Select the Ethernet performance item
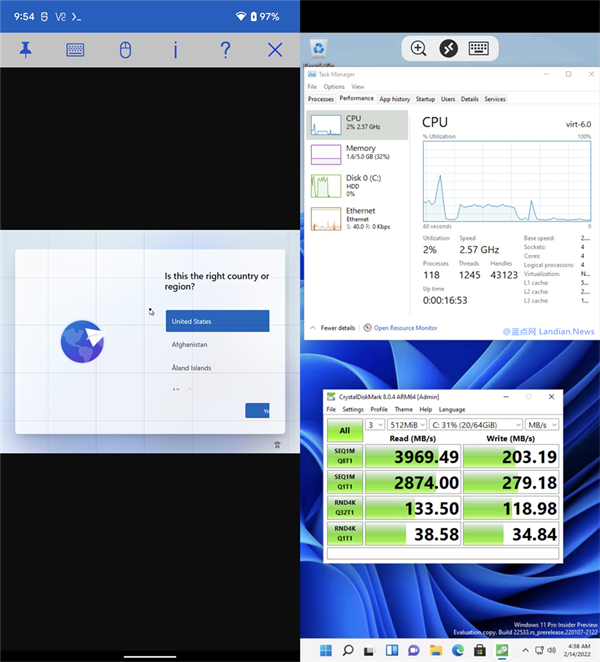600x662 pixels. click(357, 218)
